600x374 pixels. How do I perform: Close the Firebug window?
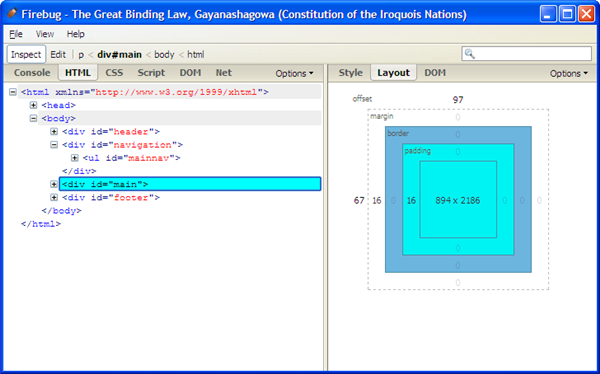[x=586, y=14]
